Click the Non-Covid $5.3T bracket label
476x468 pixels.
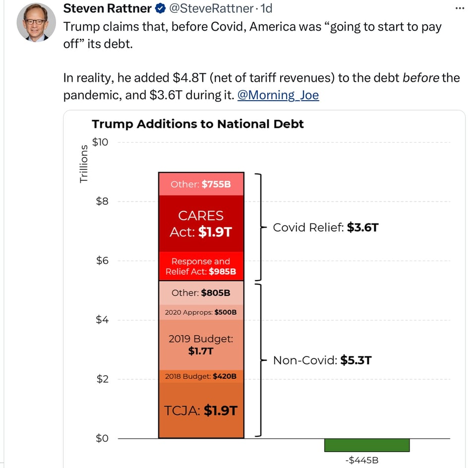tap(322, 360)
